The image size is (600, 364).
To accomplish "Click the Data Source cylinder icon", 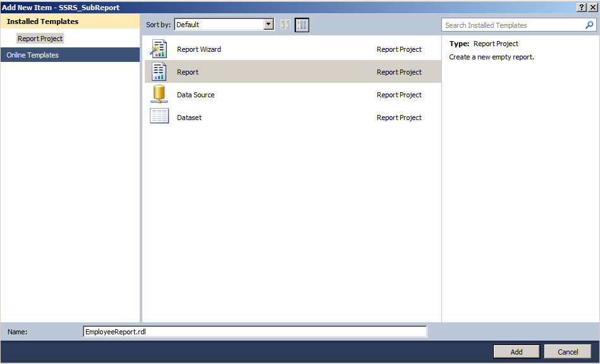I will point(159,94).
